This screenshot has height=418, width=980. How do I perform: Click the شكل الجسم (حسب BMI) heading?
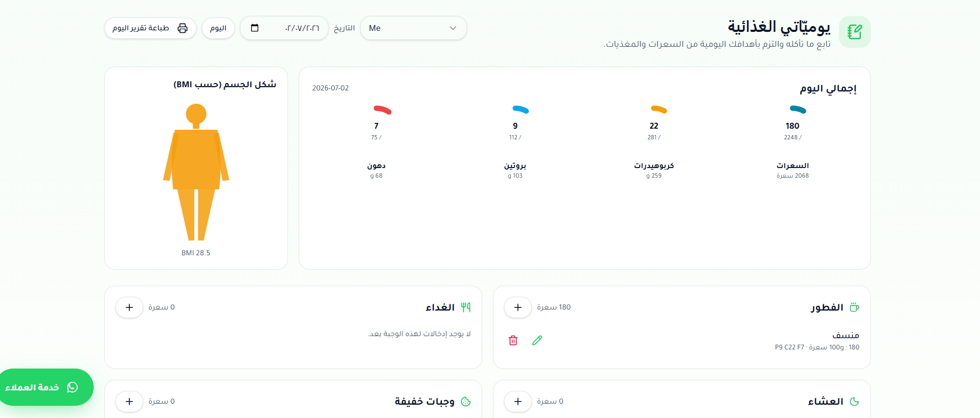click(x=225, y=85)
